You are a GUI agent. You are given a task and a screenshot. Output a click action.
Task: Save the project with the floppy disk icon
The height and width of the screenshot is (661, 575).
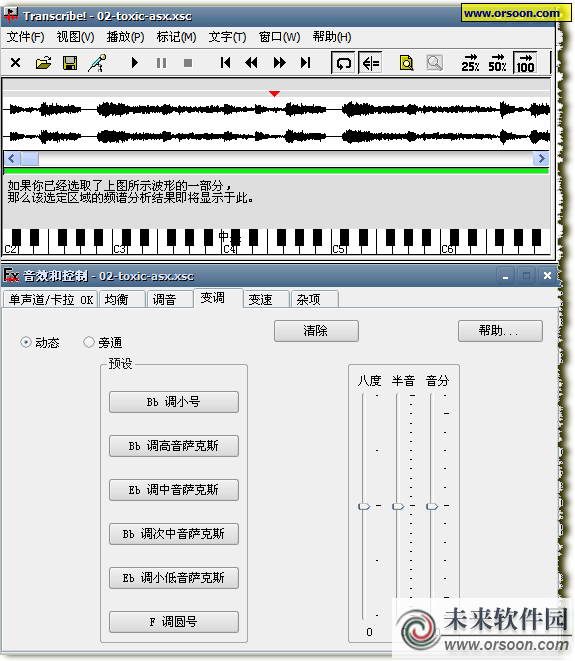click(x=70, y=63)
